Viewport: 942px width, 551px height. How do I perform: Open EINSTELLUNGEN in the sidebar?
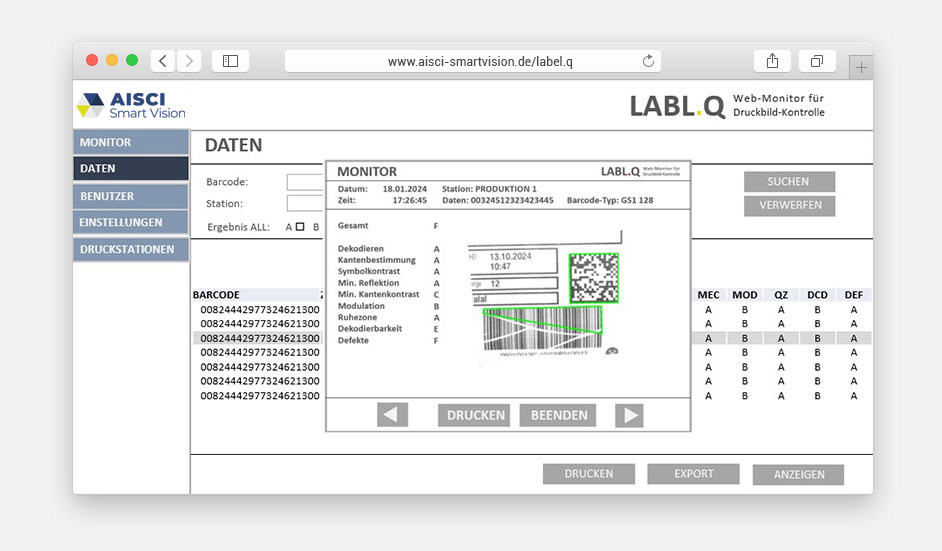pyautogui.click(x=131, y=222)
